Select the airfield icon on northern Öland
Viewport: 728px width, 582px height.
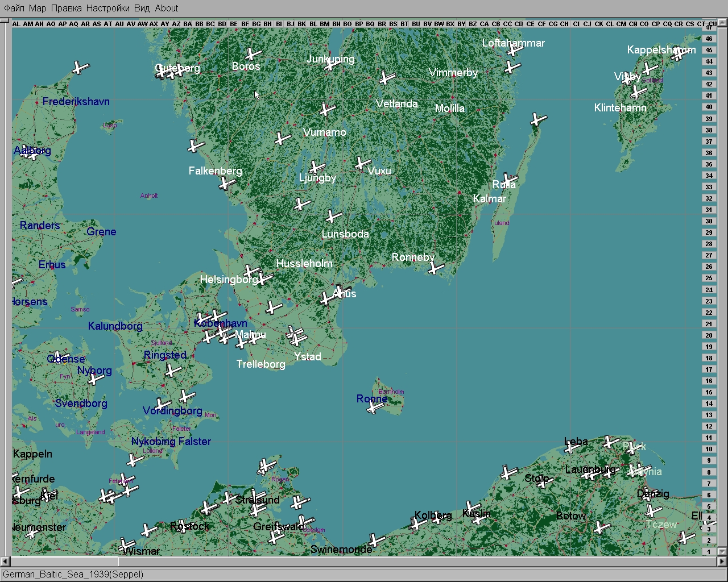(538, 119)
